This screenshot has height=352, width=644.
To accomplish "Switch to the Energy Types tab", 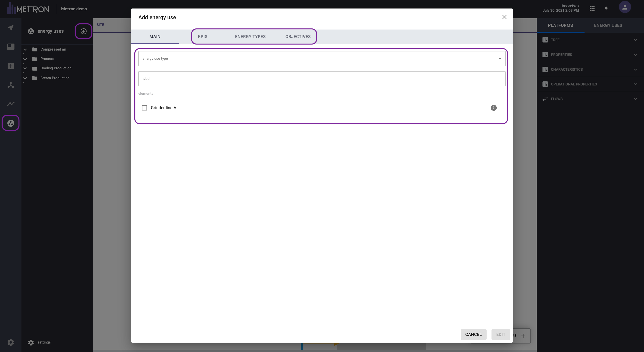I will [250, 36].
